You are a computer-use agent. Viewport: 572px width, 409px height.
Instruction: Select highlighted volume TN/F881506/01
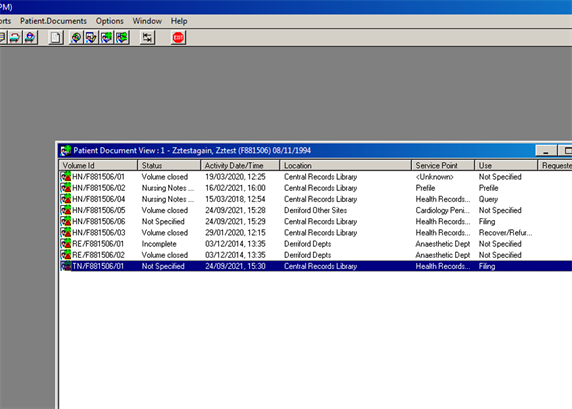tap(98, 266)
